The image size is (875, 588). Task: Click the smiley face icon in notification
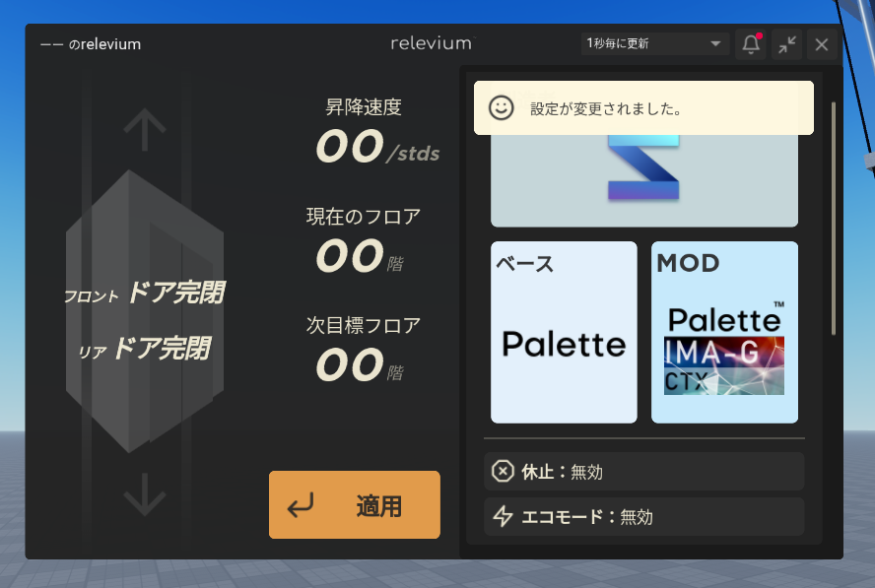501,107
